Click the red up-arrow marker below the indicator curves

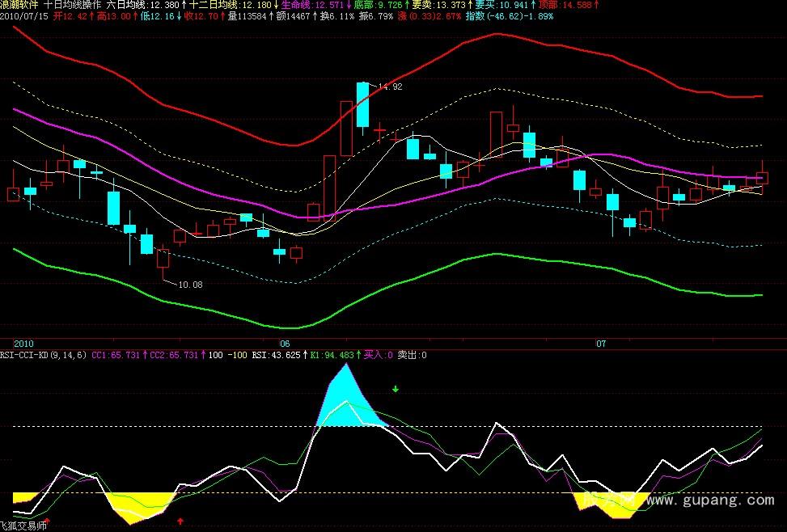[180, 521]
